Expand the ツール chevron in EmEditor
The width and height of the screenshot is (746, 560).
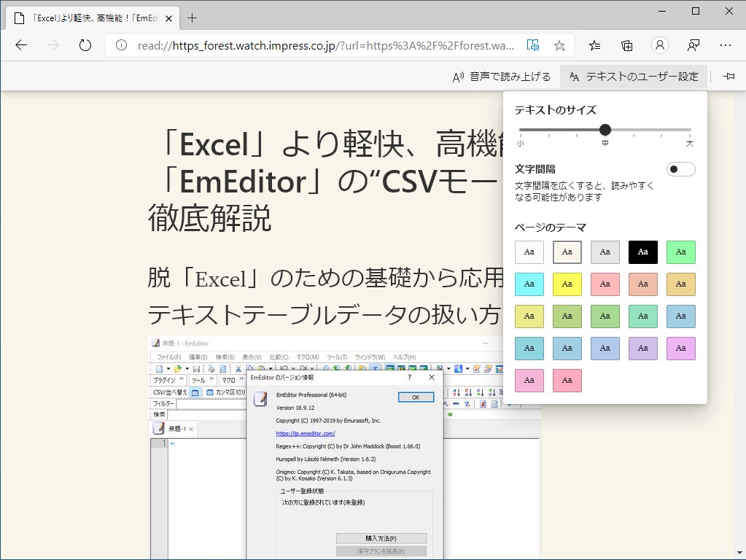(211, 378)
